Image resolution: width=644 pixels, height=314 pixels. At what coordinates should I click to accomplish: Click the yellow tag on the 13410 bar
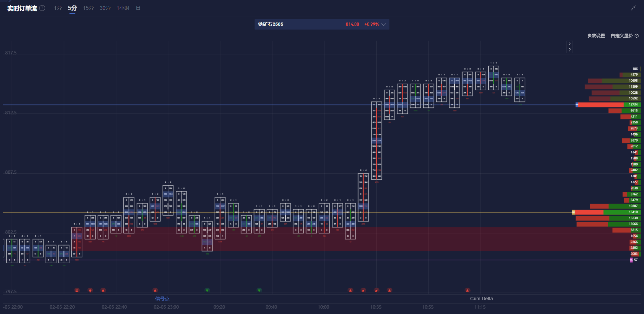tap(574, 212)
